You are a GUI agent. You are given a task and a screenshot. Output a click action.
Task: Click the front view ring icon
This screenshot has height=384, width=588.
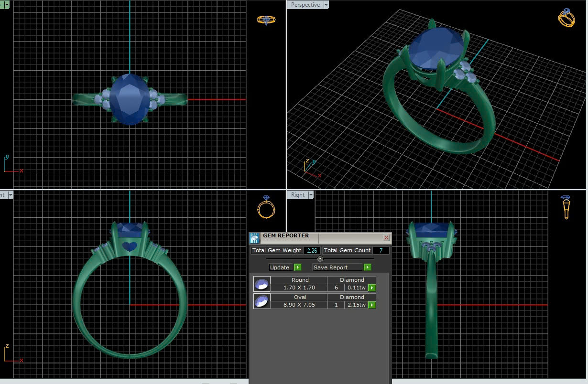coord(266,207)
